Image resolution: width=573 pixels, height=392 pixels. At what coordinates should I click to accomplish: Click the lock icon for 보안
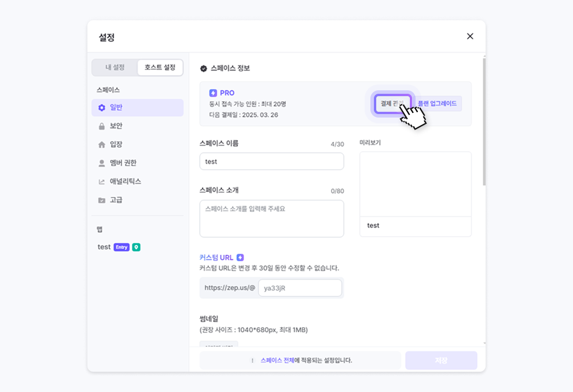[x=102, y=126]
